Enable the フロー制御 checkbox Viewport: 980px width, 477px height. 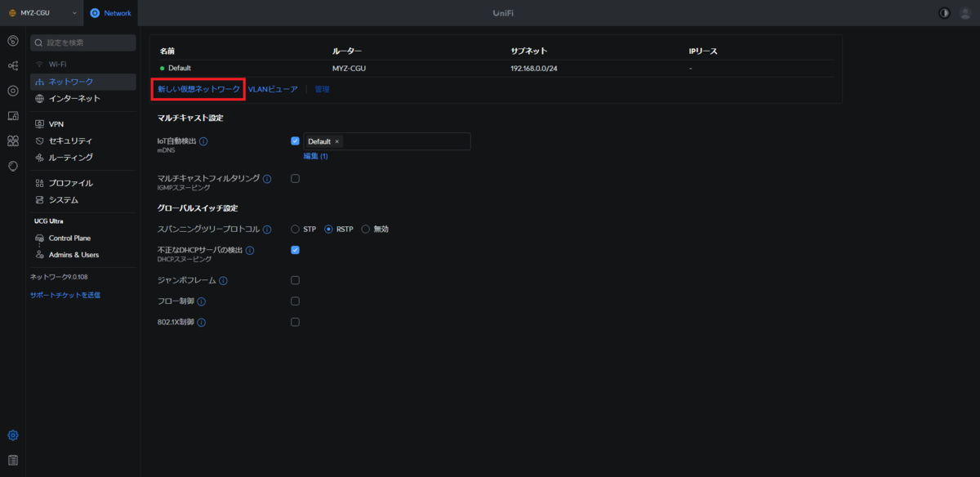point(295,301)
